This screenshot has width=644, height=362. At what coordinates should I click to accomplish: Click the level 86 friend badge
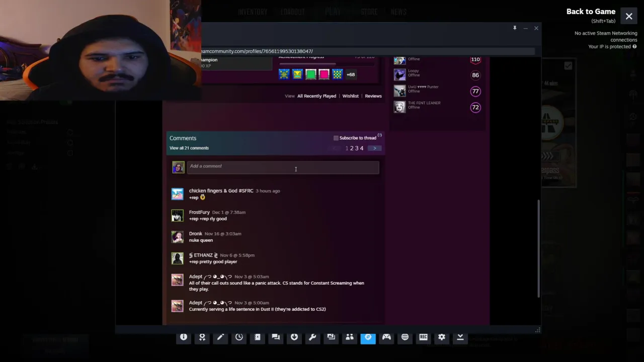click(x=475, y=75)
